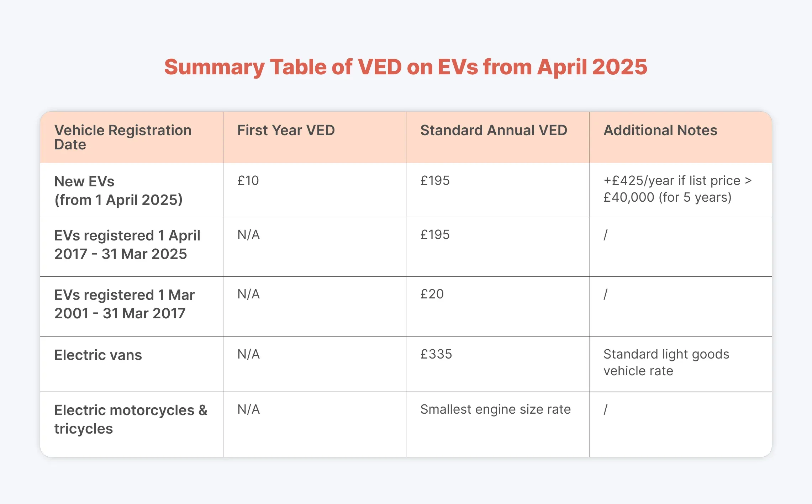Select the Electric vans row label
Screen dimensions: 812x504
click(x=98, y=355)
